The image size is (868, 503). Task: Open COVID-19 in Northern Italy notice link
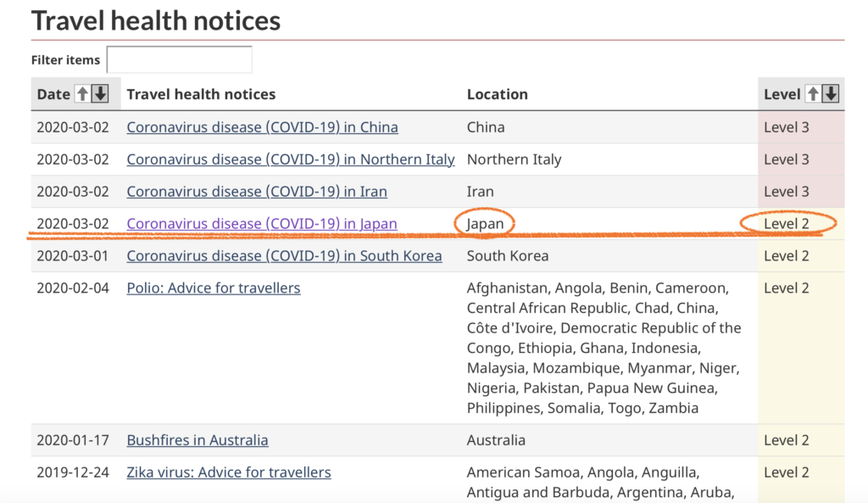290,159
